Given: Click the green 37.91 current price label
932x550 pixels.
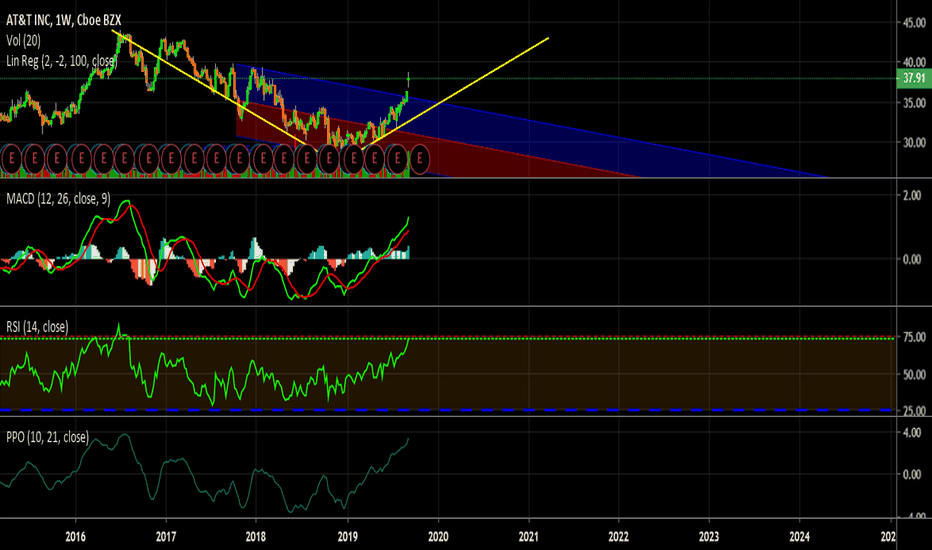Looking at the screenshot, I should tap(914, 78).
